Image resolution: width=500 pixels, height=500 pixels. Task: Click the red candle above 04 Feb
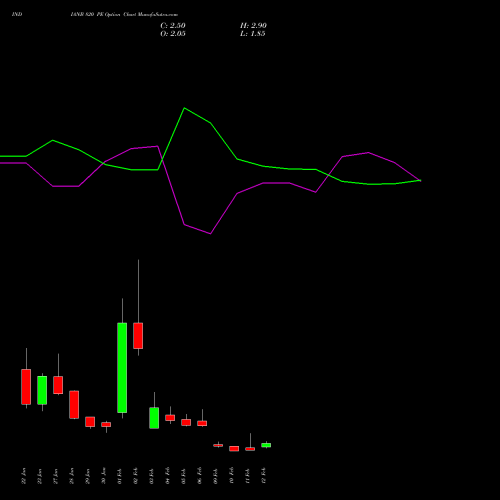(x=170, y=418)
